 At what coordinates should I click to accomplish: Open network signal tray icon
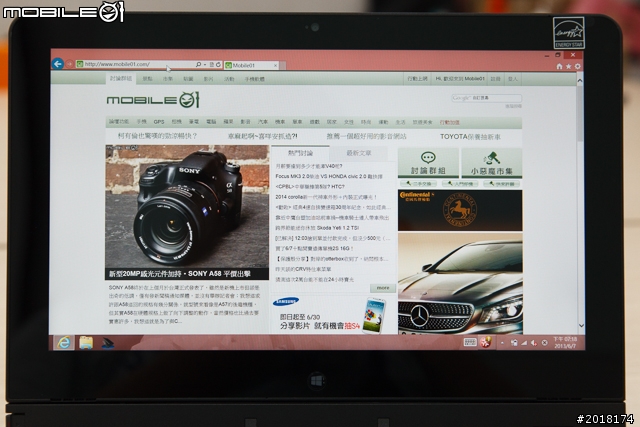coord(524,343)
